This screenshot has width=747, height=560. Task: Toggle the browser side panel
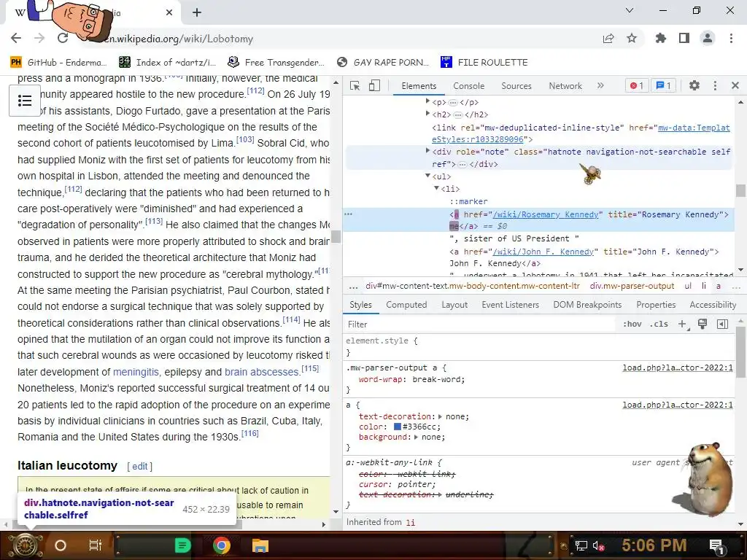pos(684,38)
